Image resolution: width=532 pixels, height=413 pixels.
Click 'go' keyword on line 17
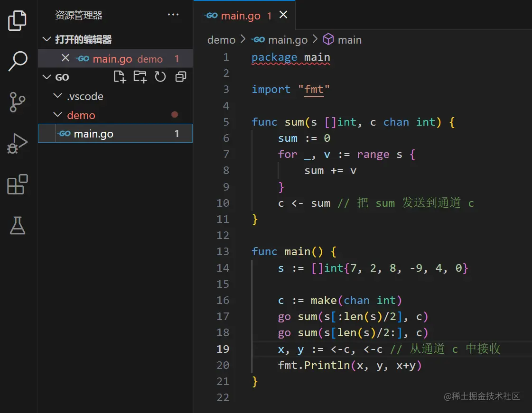click(284, 317)
